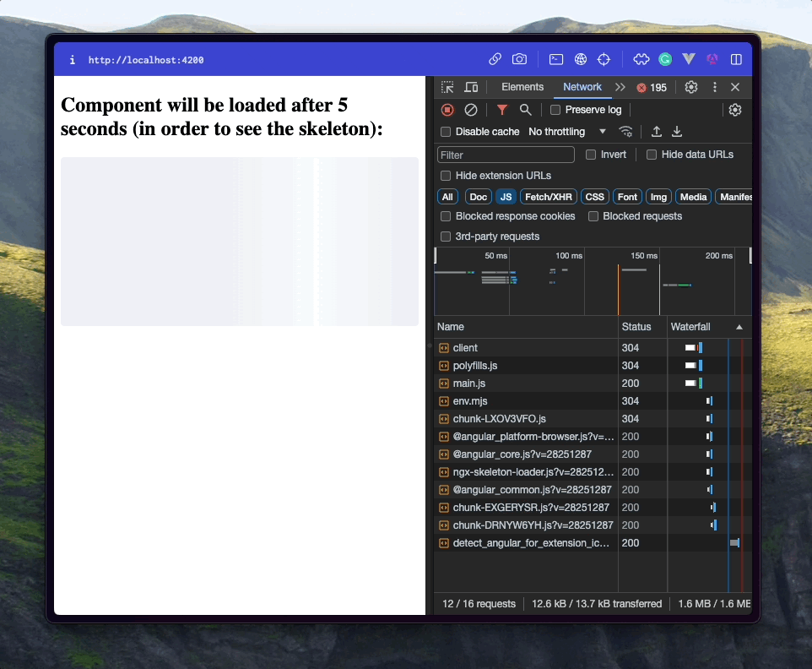Open DevTools three-dot customize menu
The image size is (812, 669).
(715, 87)
